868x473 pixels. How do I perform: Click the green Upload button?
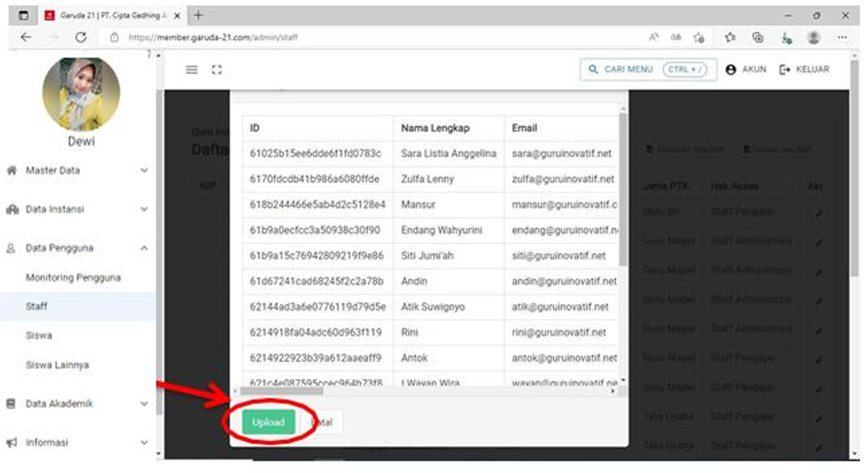268,422
